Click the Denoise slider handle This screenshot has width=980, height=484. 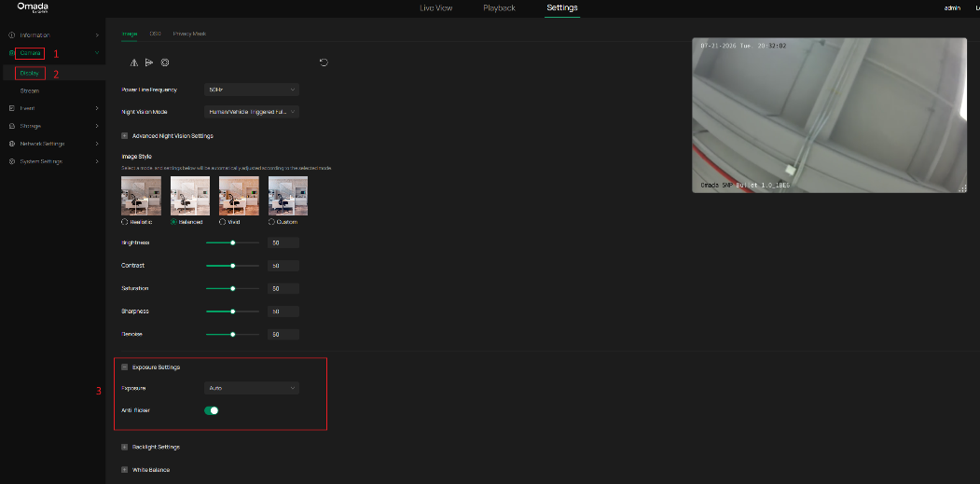click(232, 334)
